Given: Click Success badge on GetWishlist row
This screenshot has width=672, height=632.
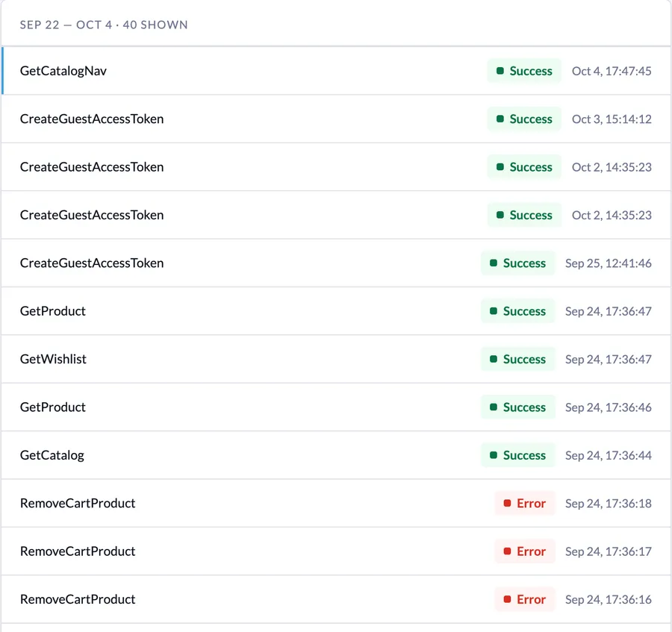Looking at the screenshot, I should click(x=517, y=359).
